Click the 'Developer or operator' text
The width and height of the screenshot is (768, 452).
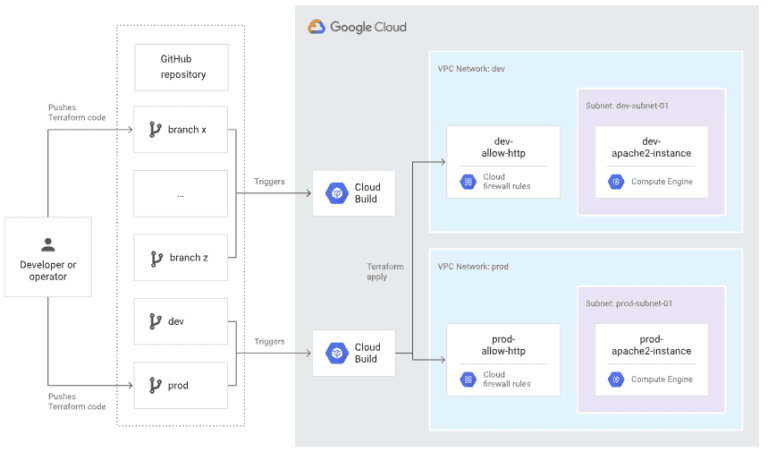point(48,271)
